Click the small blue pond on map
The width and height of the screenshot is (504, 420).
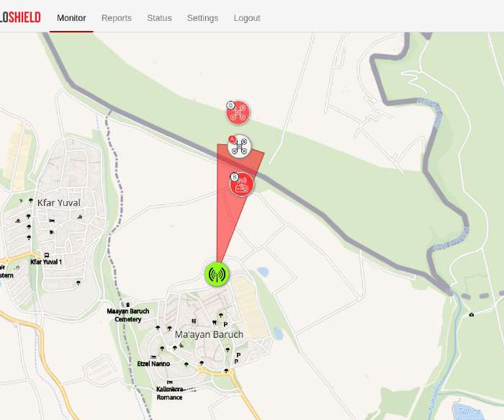(263, 272)
